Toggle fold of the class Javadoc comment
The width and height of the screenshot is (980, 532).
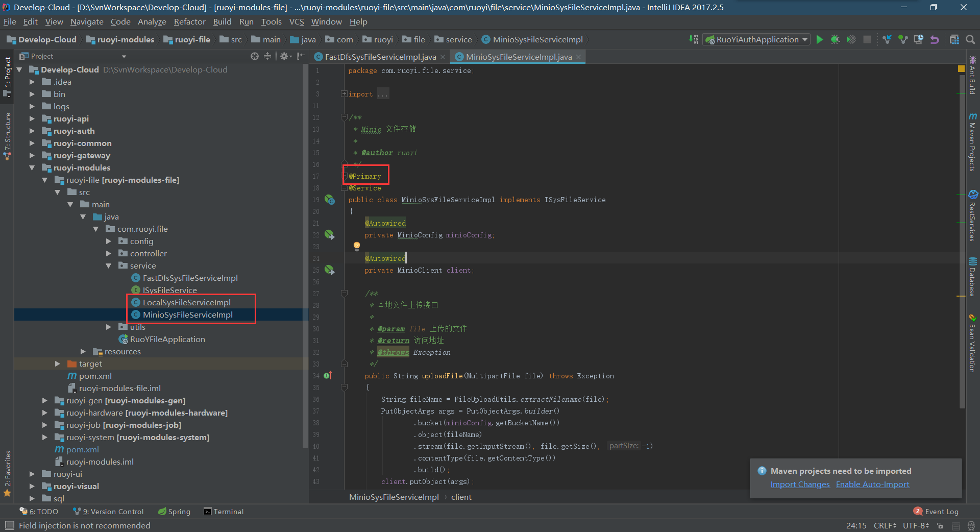tap(344, 117)
